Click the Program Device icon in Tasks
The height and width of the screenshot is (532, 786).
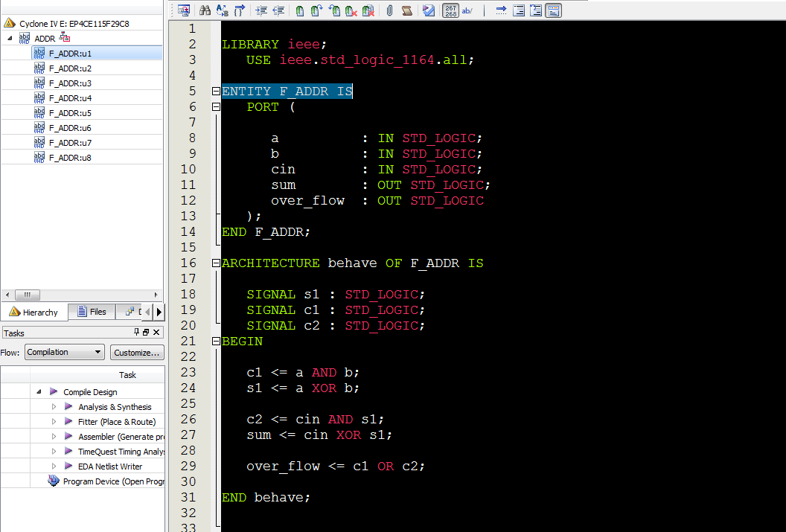point(54,481)
